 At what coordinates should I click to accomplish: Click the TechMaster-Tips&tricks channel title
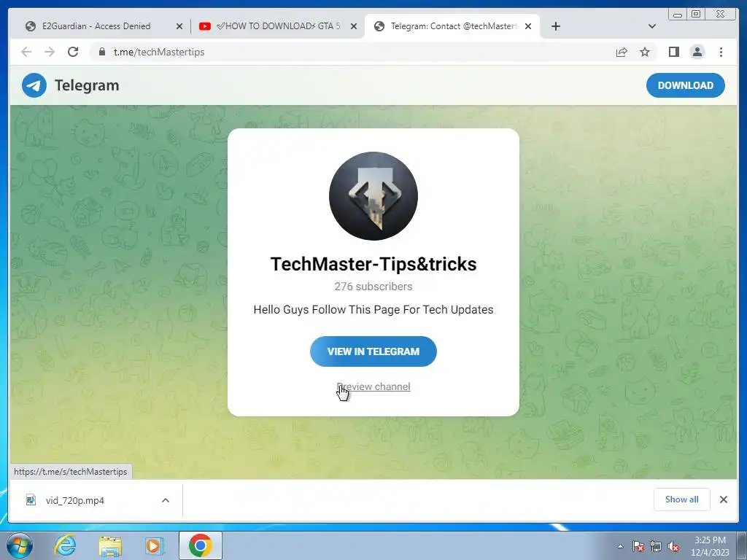tap(373, 264)
